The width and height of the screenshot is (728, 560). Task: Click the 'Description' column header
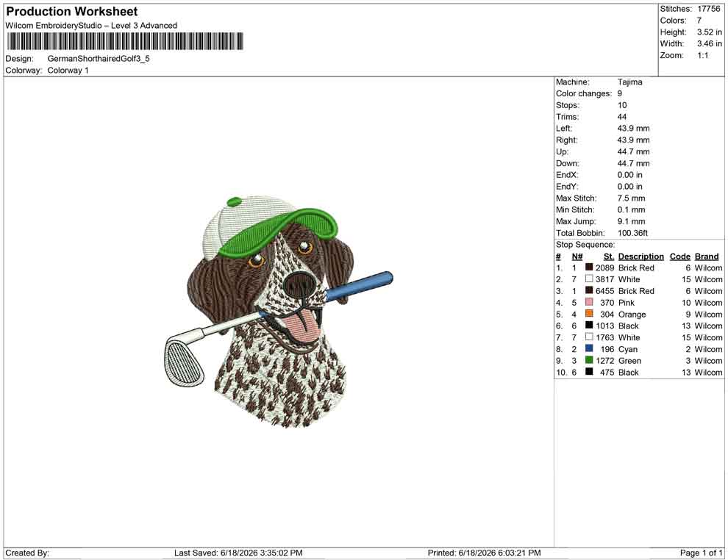(641, 256)
